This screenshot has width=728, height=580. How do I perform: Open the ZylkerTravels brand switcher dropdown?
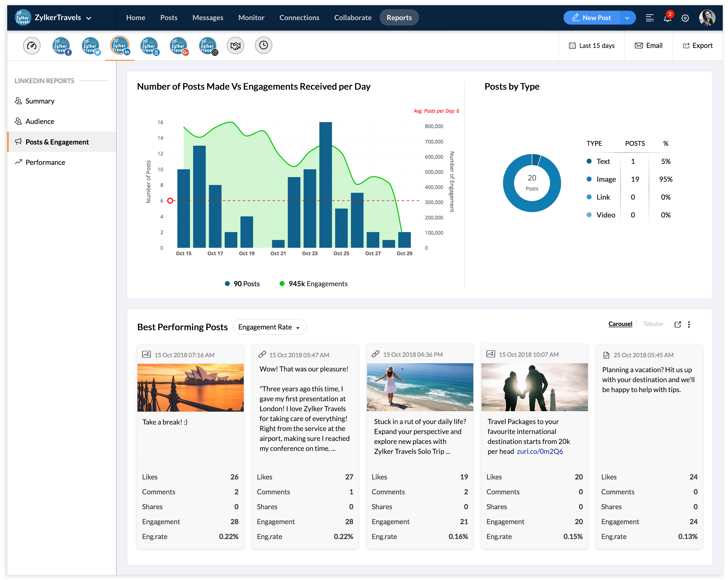[x=89, y=18]
